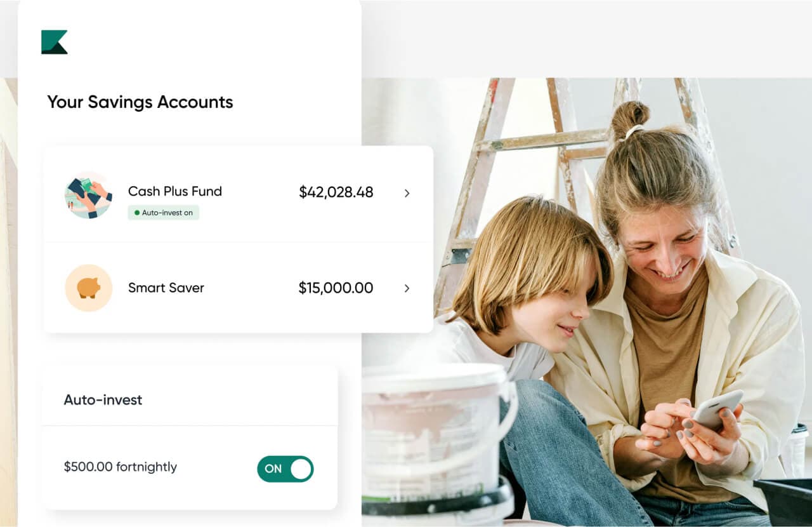Click the $15,000.00 balance amount

(336, 288)
